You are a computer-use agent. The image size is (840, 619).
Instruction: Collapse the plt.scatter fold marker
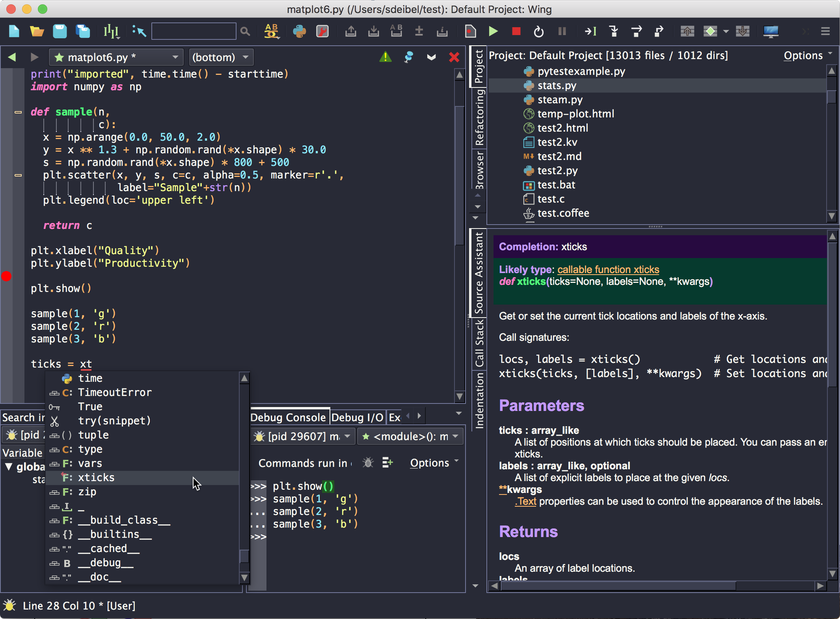18,175
